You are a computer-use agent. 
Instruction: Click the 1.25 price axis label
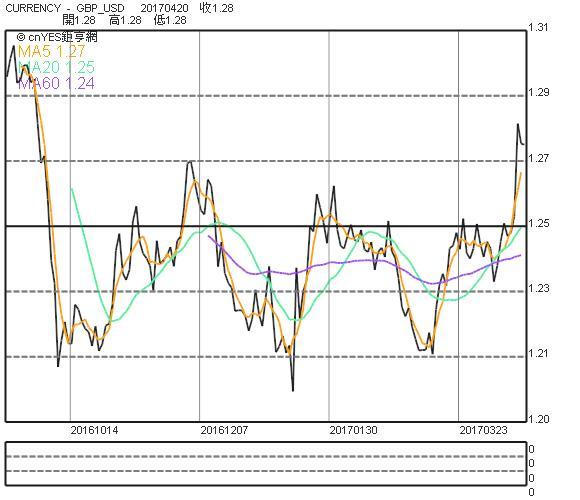click(539, 223)
